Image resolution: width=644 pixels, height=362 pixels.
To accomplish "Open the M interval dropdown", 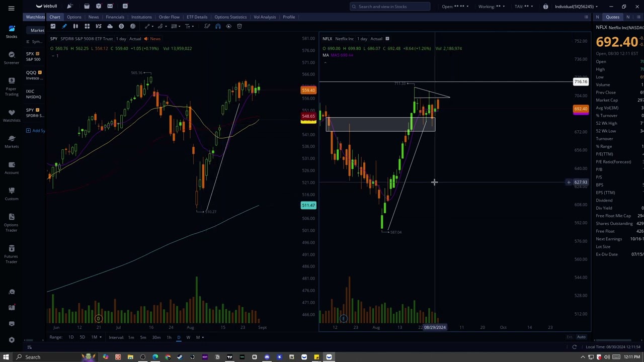I will click(x=200, y=337).
